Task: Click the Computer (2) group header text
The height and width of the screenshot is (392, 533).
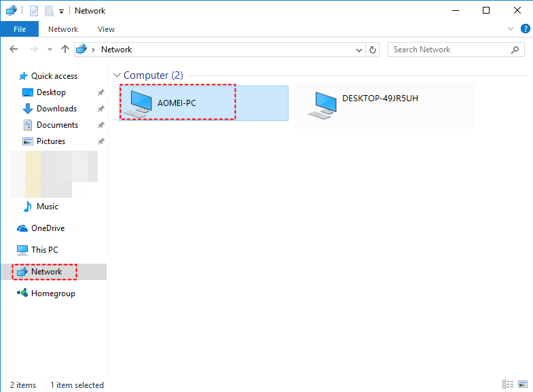Action: 153,75
